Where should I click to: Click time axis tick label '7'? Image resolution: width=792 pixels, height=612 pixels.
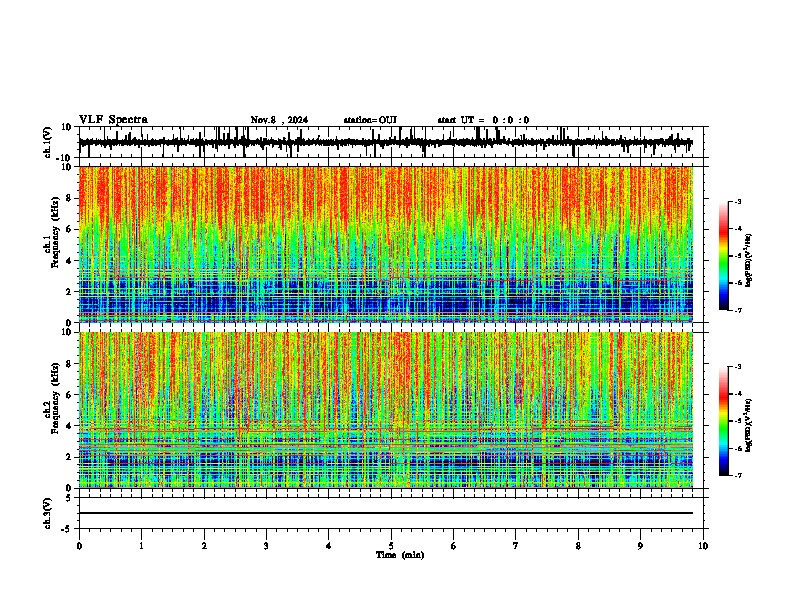click(x=516, y=546)
